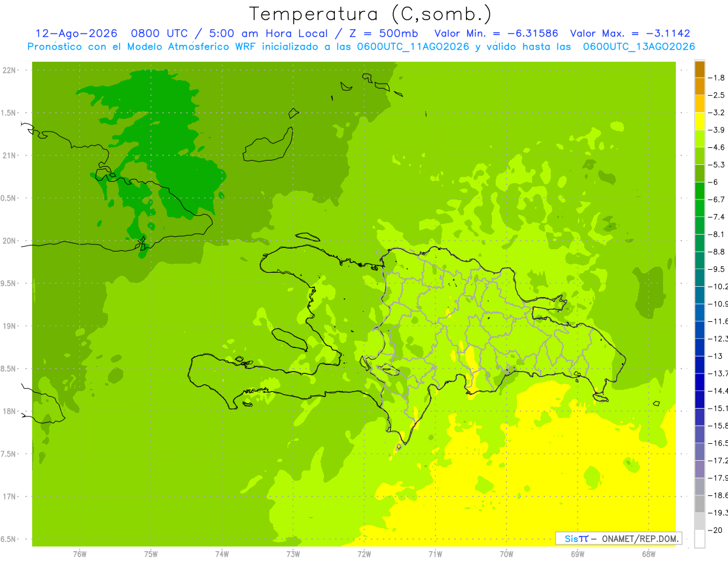The width and height of the screenshot is (728, 562).
Task: Pick the dark blue band between -13.7 and -14.4
Action: (699, 382)
